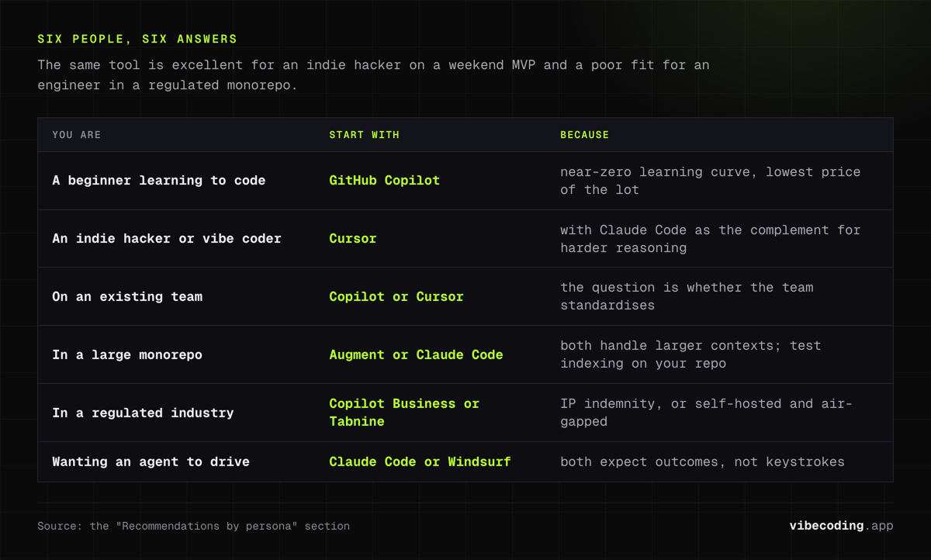Click the 'GitHub Copilot' recommendation
This screenshot has width=931, height=560.
point(384,181)
